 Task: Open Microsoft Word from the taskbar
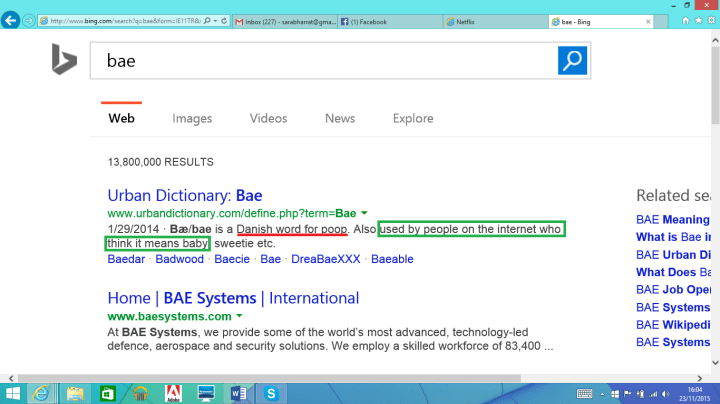(x=238, y=392)
